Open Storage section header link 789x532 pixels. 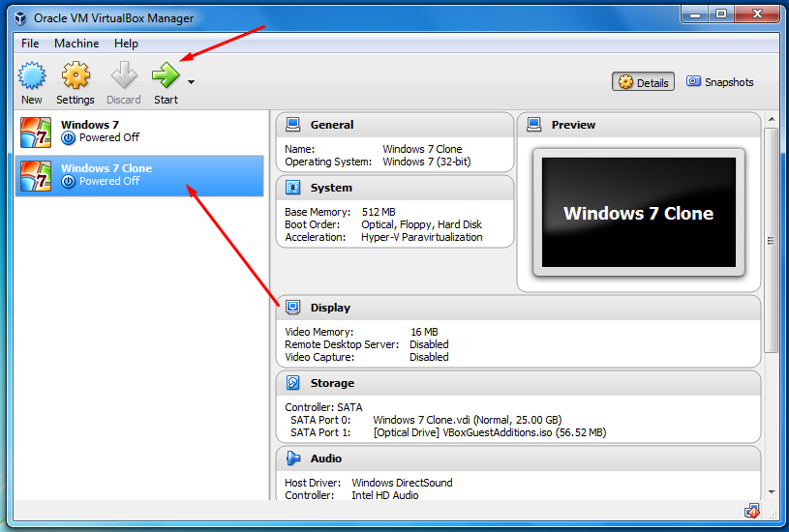pyautogui.click(x=332, y=383)
